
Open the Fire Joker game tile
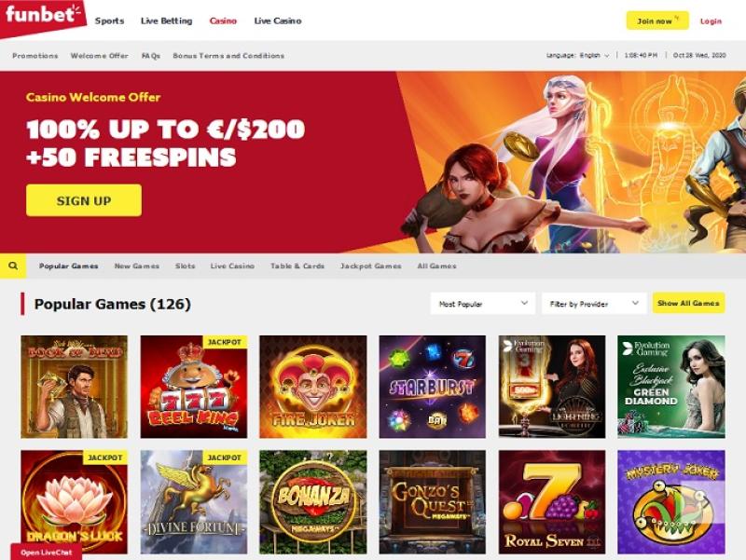[313, 387]
